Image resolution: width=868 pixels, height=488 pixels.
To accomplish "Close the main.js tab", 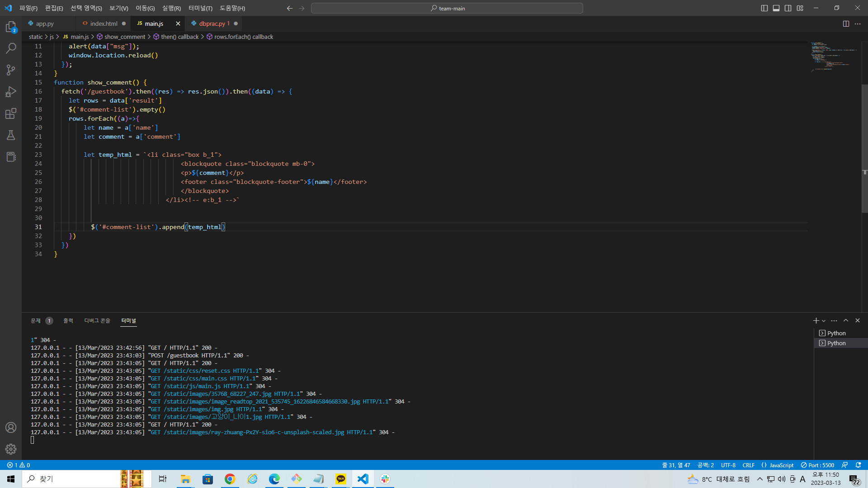I will pyautogui.click(x=178, y=23).
